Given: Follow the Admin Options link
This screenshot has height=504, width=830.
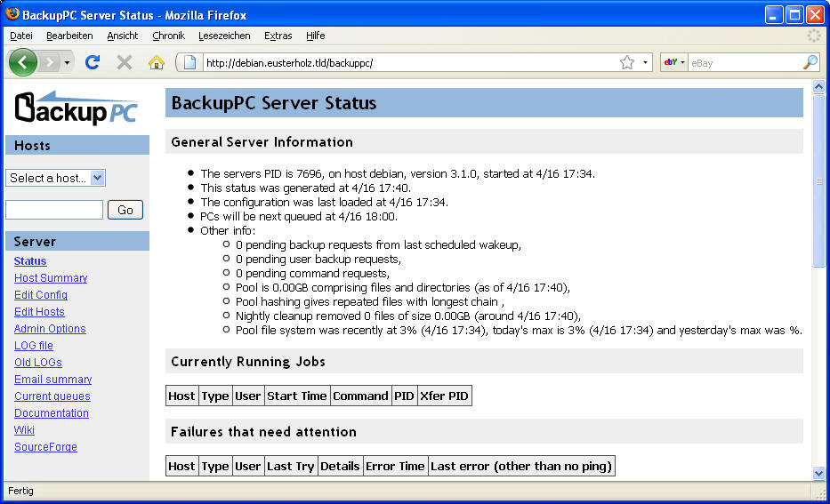Looking at the screenshot, I should tap(50, 329).
